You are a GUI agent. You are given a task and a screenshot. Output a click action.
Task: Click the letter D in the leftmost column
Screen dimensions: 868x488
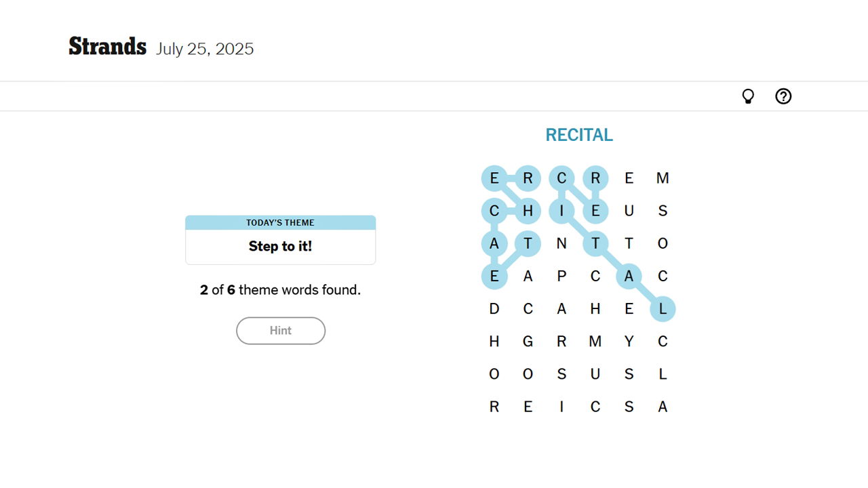494,308
